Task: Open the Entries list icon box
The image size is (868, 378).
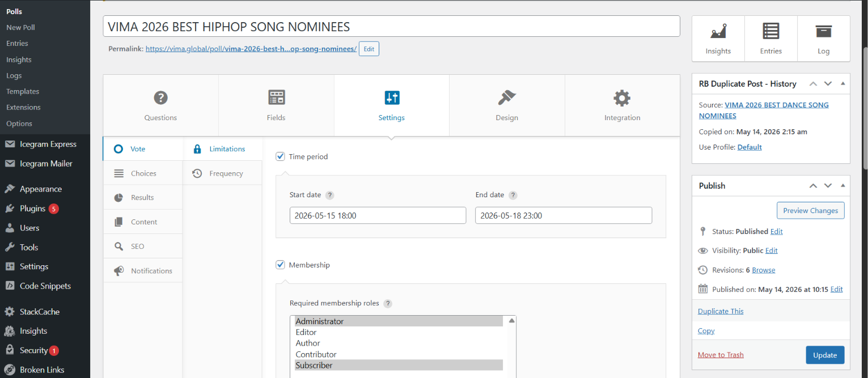Action: coord(771,39)
